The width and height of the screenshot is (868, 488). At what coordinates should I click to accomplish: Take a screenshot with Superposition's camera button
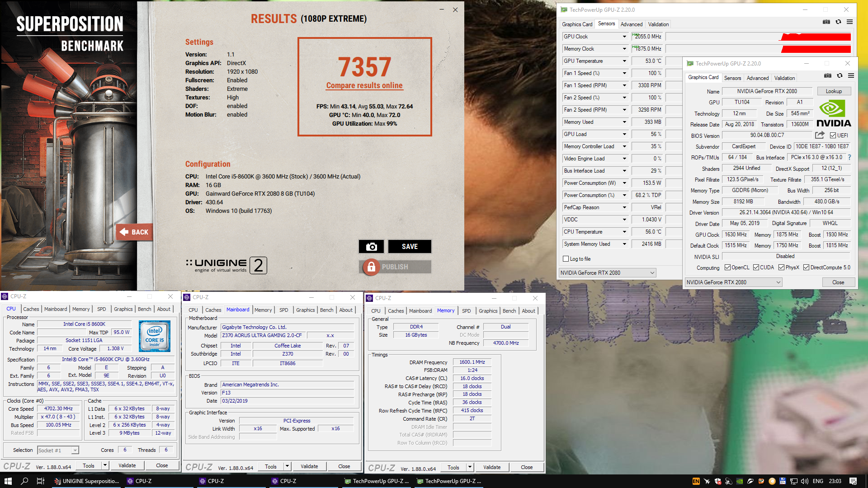[x=371, y=246]
